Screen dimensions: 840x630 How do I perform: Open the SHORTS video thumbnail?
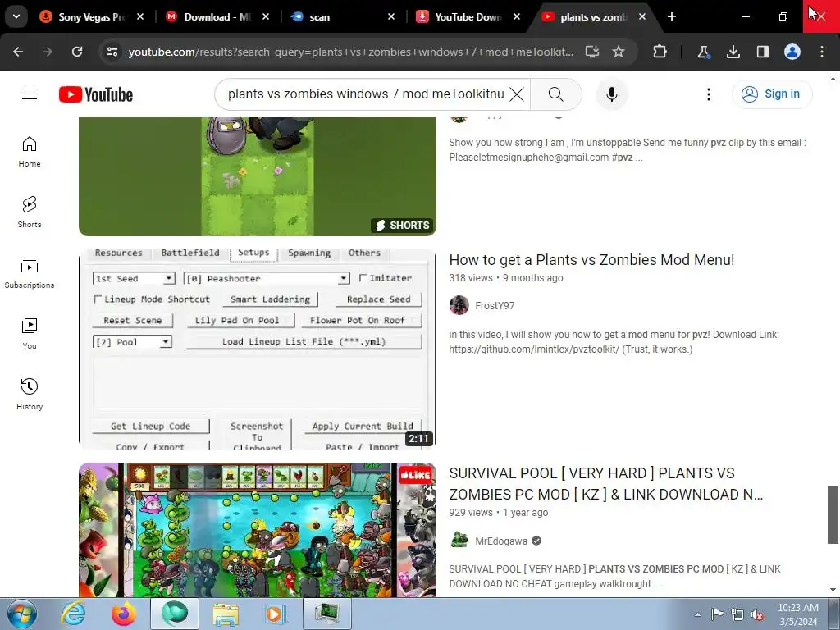[257, 176]
